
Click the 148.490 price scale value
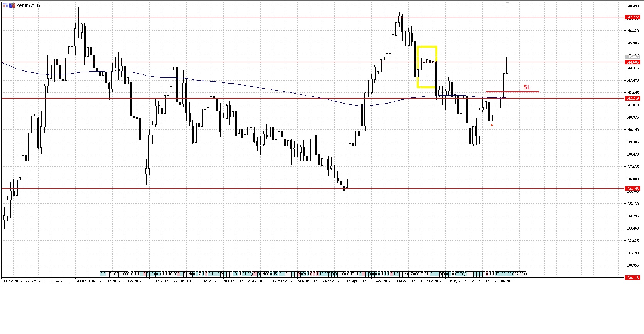[x=632, y=6]
